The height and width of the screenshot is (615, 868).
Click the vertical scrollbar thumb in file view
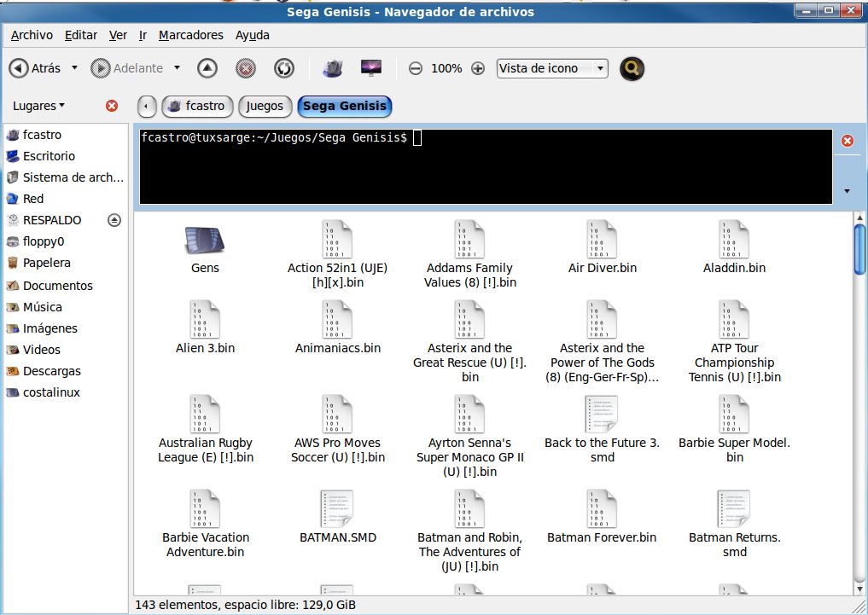[859, 249]
